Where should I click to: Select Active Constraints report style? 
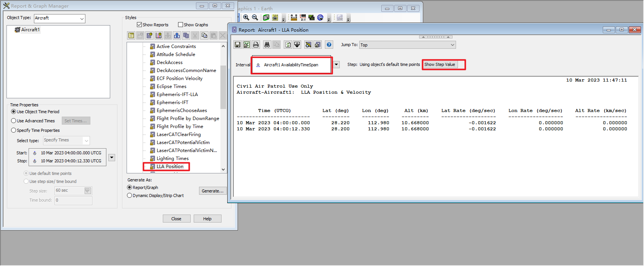click(173, 46)
